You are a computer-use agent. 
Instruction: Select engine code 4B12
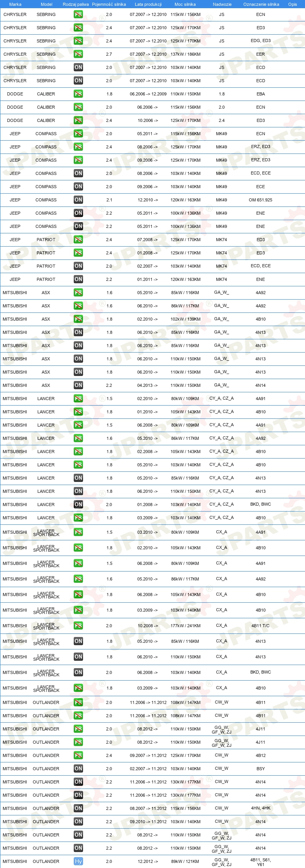[261, 755]
